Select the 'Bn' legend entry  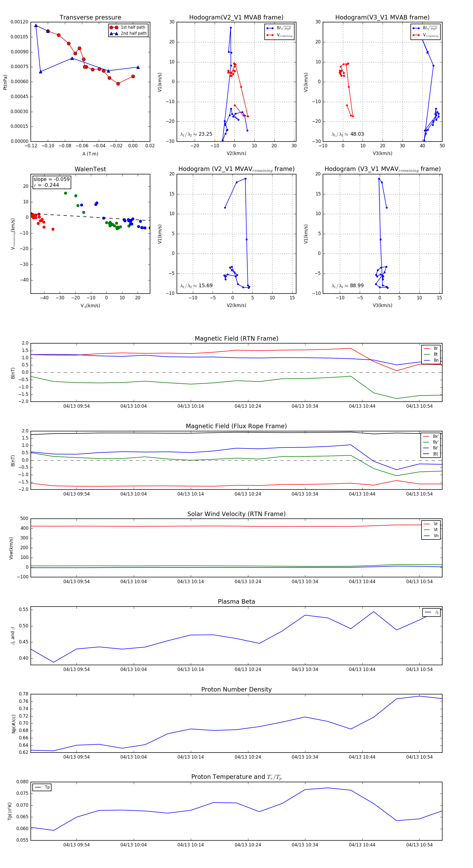tap(431, 360)
